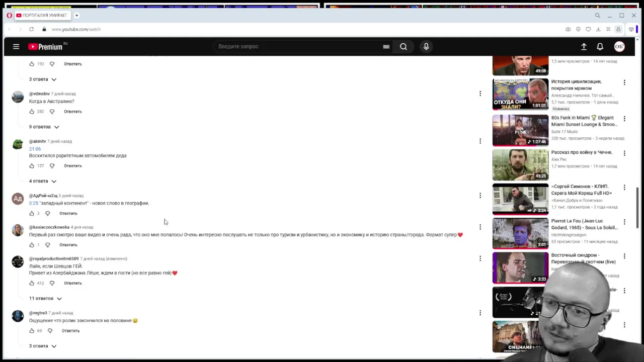Add page to bookmarks heart icon
Screen dimensions: 644x362
[x=588, y=29]
